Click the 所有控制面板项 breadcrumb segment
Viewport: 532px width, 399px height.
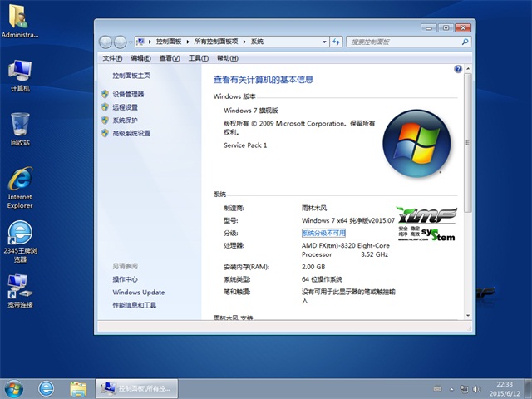pyautogui.click(x=216, y=42)
